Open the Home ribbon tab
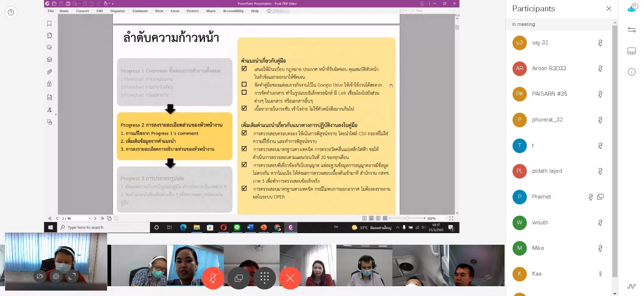 click(x=64, y=11)
